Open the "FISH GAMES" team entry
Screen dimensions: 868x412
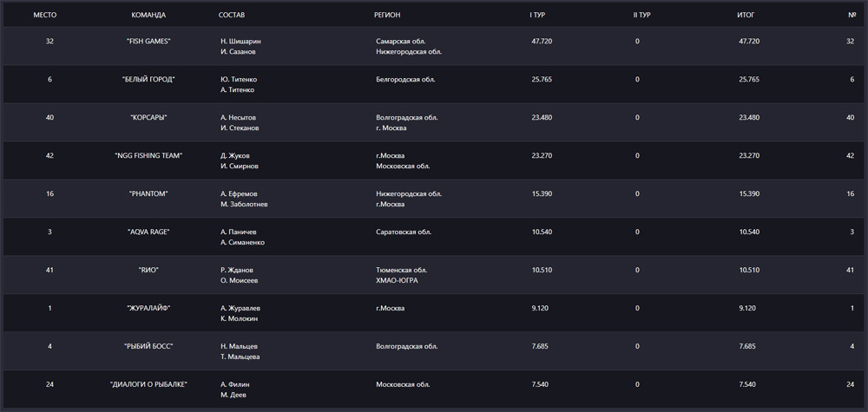pos(148,41)
